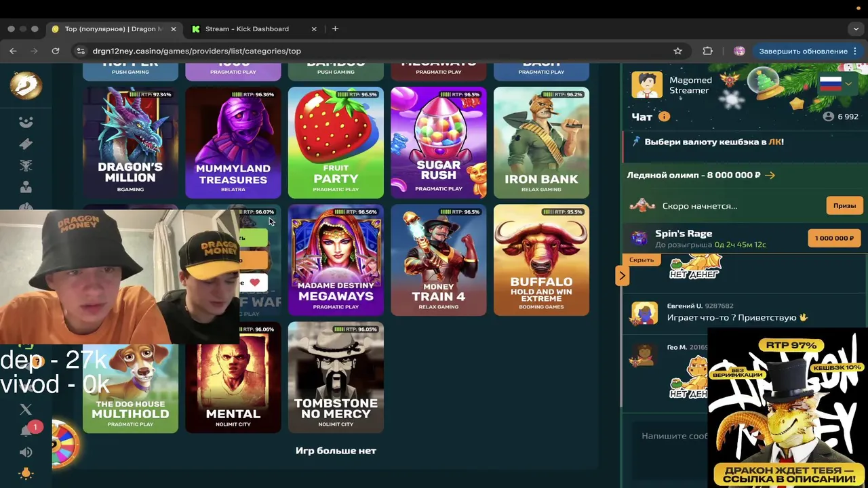Image resolution: width=868 pixels, height=488 pixels.
Task: Open The Dog House Multihold game card
Action: 130,388
